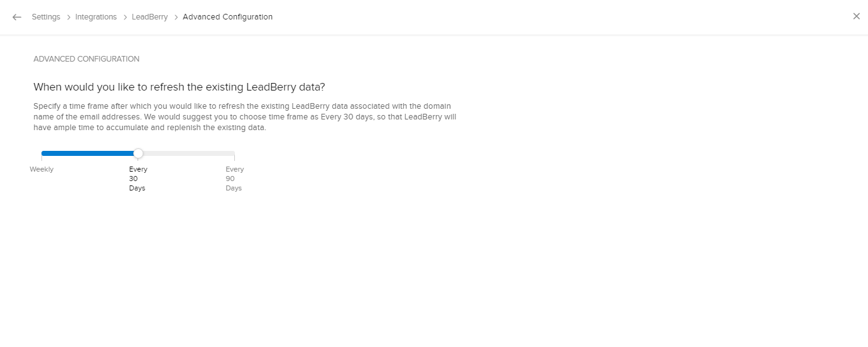Click the chevron after Settings
The width and height of the screenshot is (868, 347).
[68, 18]
